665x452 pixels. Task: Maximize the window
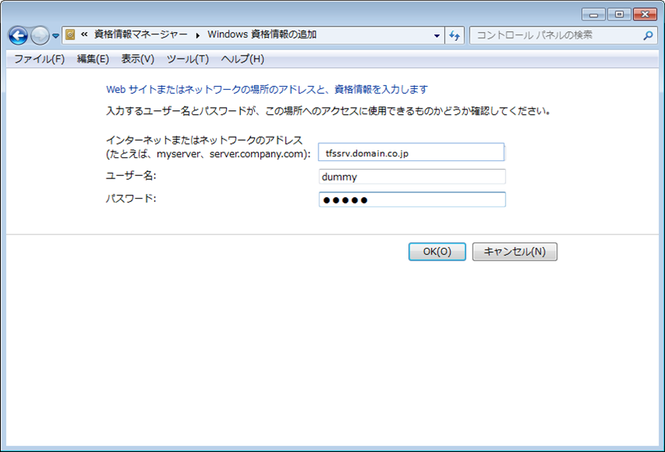point(619,14)
